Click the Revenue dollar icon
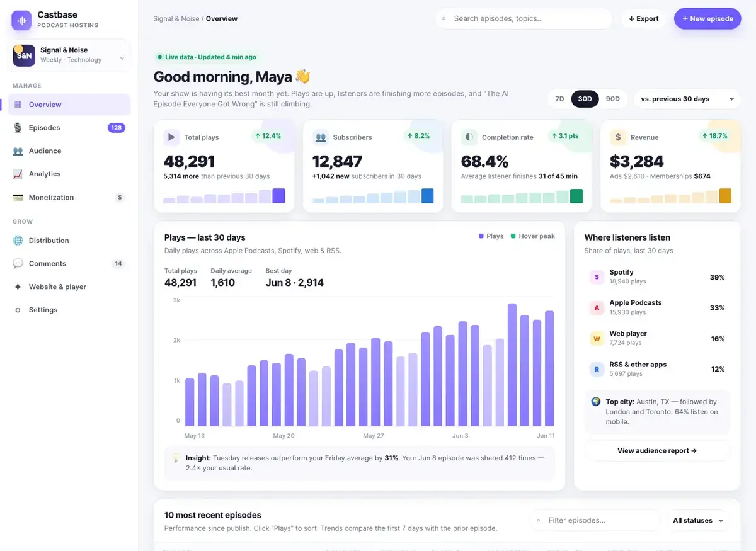The image size is (756, 551). pos(618,137)
